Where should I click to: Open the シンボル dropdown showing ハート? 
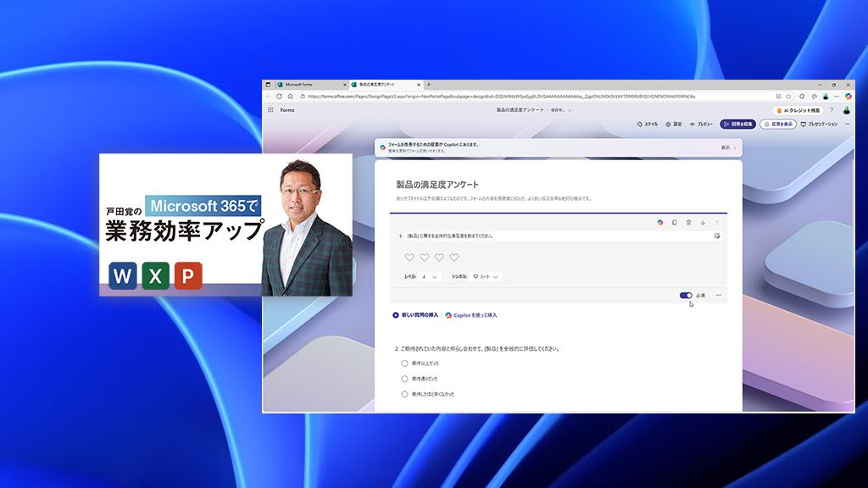[x=487, y=277]
